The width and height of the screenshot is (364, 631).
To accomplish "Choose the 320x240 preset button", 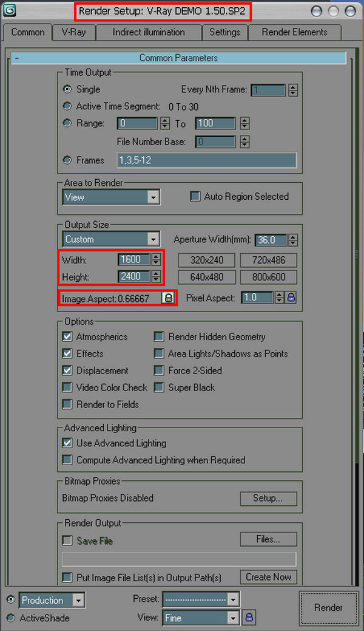I will (x=207, y=261).
